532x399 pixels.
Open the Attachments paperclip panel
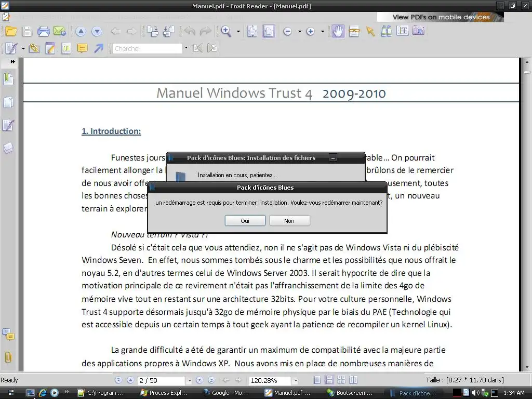click(x=8, y=357)
